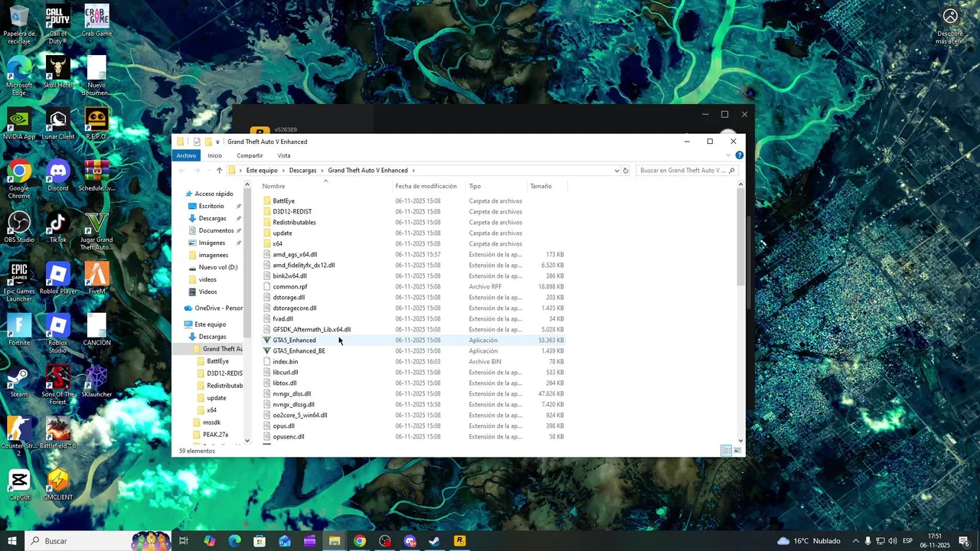This screenshot has height=551, width=980.
Task: Open the Vista ribbon tab
Action: [x=284, y=155]
